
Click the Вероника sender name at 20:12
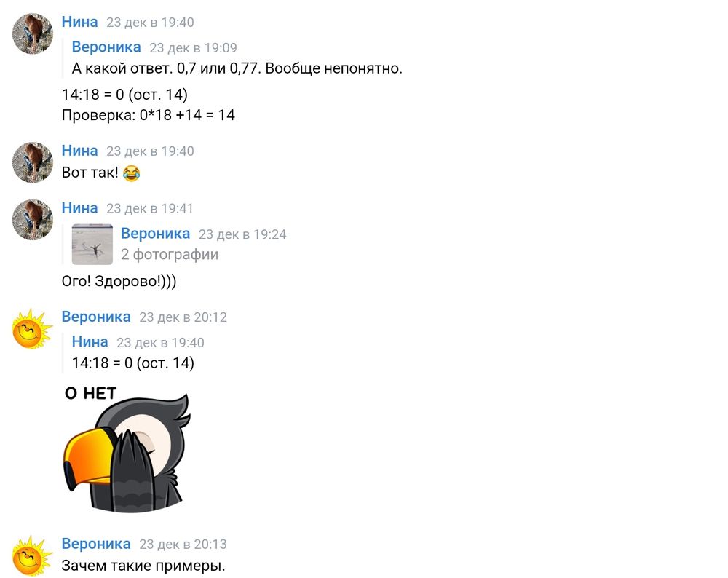96,317
